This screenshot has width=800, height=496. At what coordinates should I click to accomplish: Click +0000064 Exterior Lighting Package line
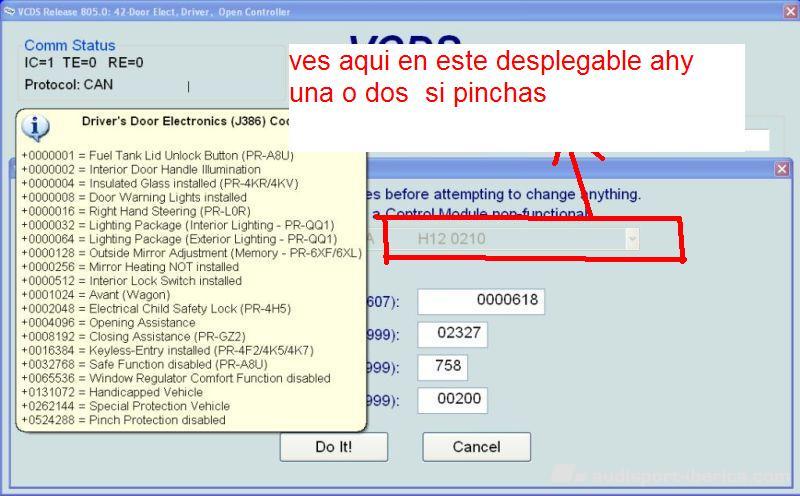point(180,239)
